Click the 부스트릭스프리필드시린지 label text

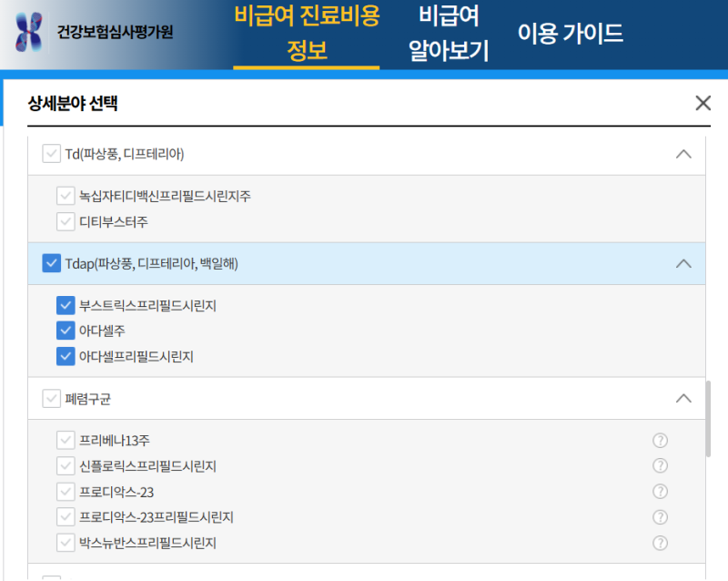(x=147, y=305)
